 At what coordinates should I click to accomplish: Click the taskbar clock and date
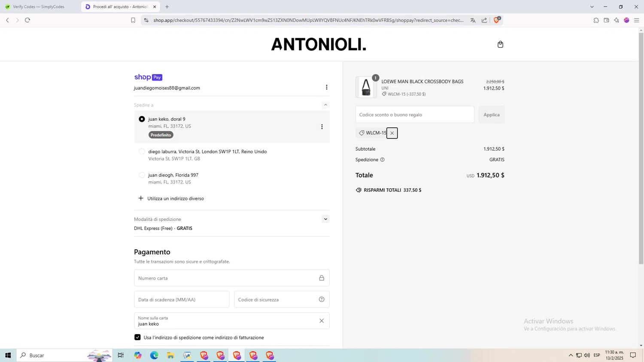(614, 355)
